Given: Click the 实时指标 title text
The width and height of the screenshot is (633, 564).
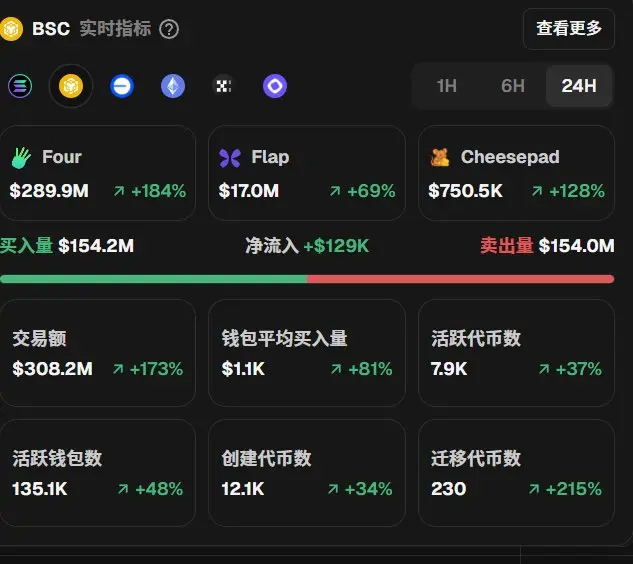Looking at the screenshot, I should (115, 29).
